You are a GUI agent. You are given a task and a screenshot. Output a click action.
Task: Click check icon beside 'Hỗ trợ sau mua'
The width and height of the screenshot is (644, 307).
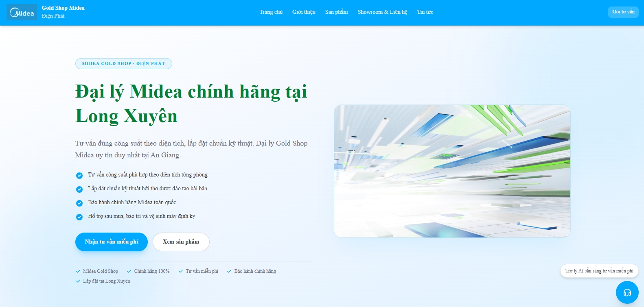click(x=79, y=217)
